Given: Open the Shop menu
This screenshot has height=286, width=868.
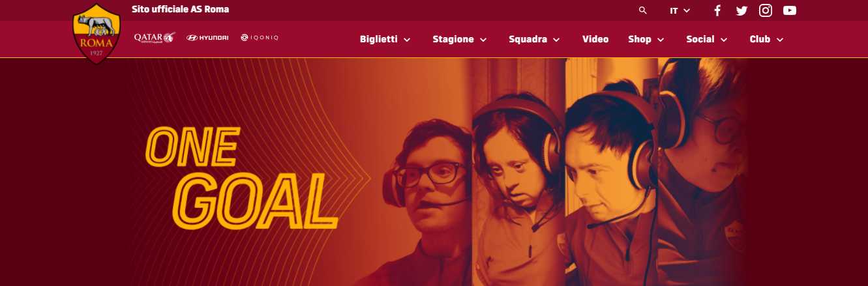Looking at the screenshot, I should (646, 39).
